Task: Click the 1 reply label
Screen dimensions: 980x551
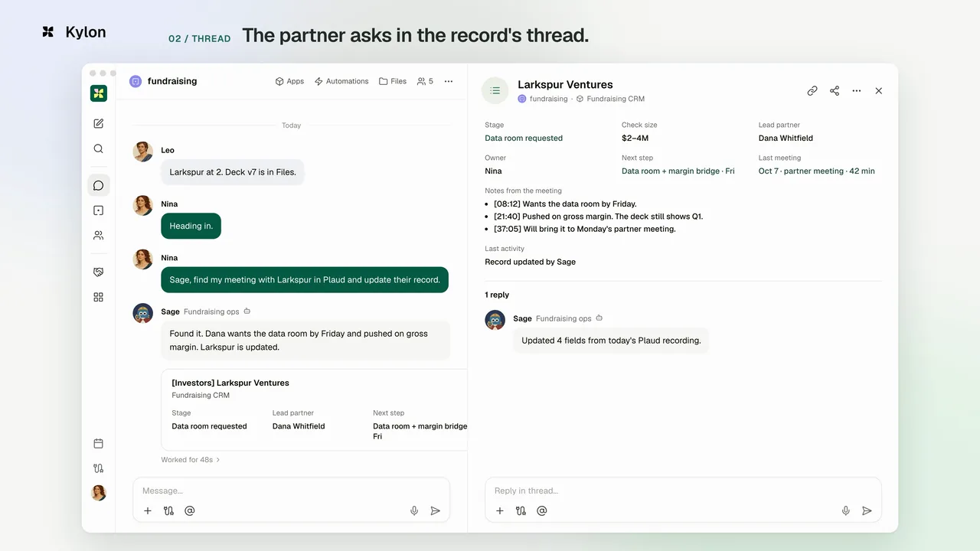Action: (x=497, y=295)
